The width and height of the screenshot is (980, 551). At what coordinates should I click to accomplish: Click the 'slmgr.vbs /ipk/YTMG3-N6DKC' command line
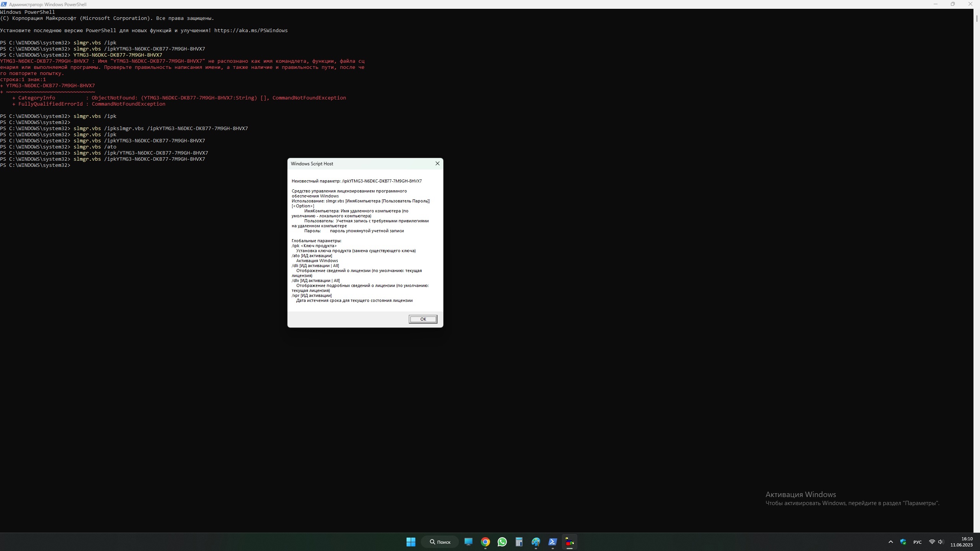point(104,153)
